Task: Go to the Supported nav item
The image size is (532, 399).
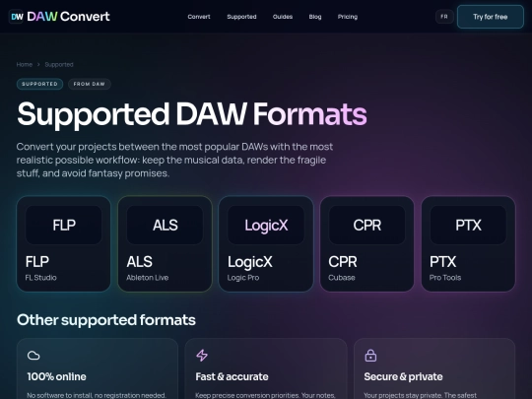Action: click(x=241, y=17)
